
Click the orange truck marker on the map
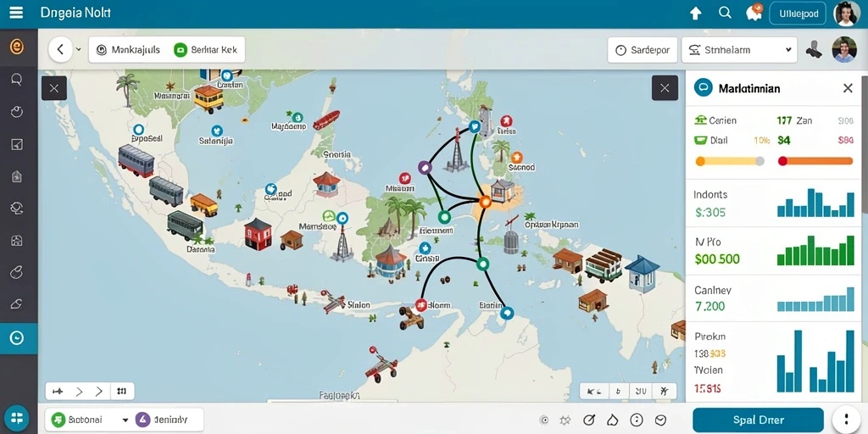click(x=203, y=205)
